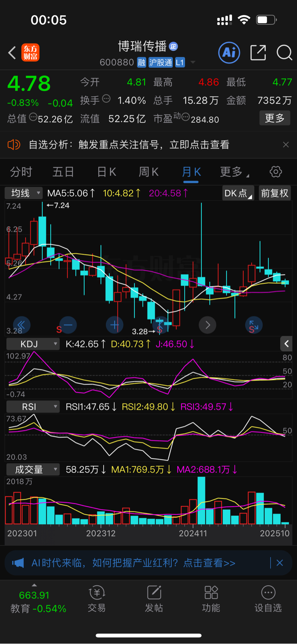Tap the info bubble beside 市盈动
Image resolution: width=297 pixels, height=644 pixels.
click(186, 117)
